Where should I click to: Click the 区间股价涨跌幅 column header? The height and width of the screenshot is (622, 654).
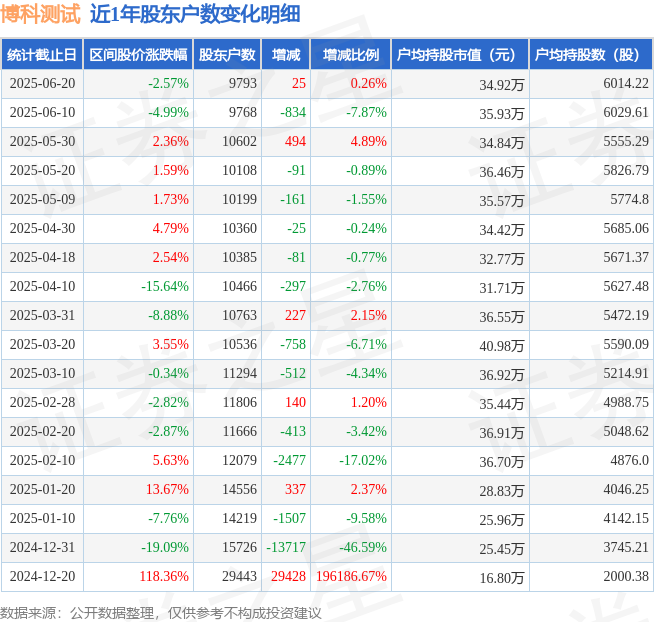[x=138, y=55]
